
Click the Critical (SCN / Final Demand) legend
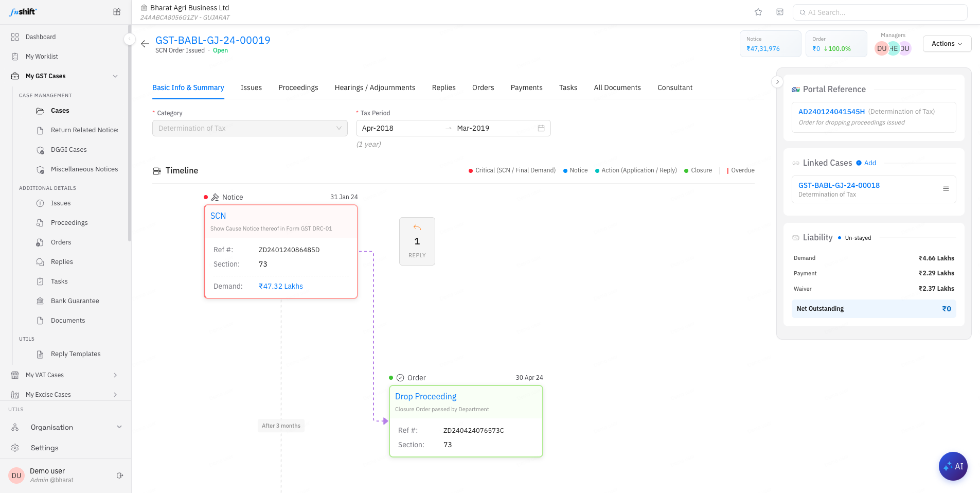(512, 170)
